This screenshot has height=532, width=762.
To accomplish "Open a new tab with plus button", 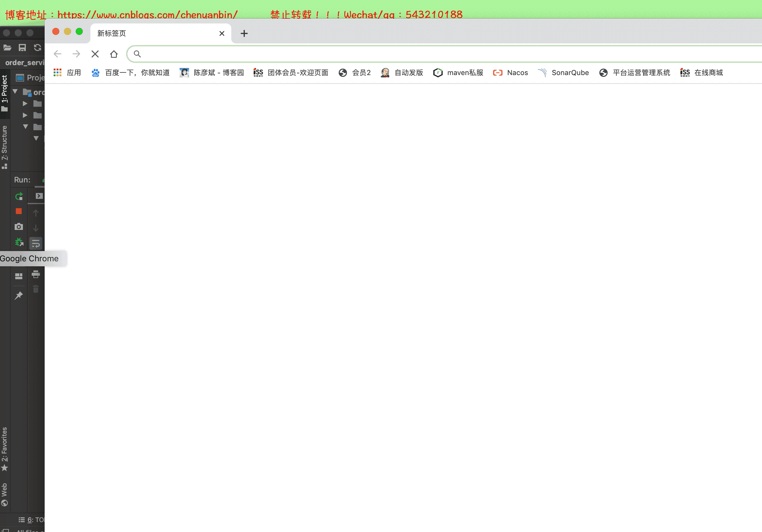I will [244, 33].
